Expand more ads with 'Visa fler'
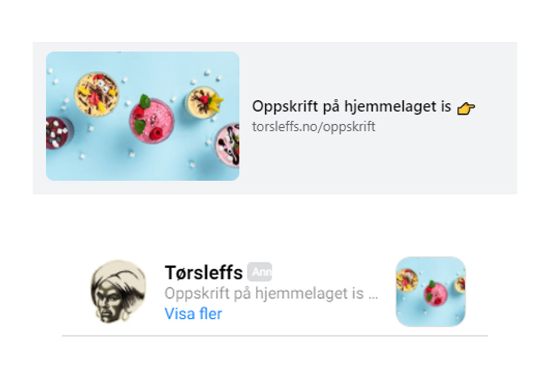This screenshot has width=550, height=392. 194,314
